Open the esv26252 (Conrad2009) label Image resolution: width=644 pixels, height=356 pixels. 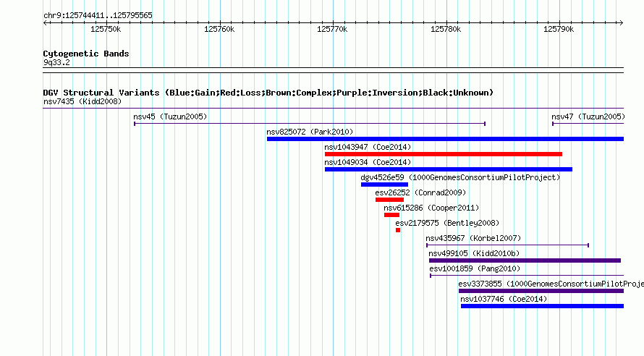pos(420,192)
